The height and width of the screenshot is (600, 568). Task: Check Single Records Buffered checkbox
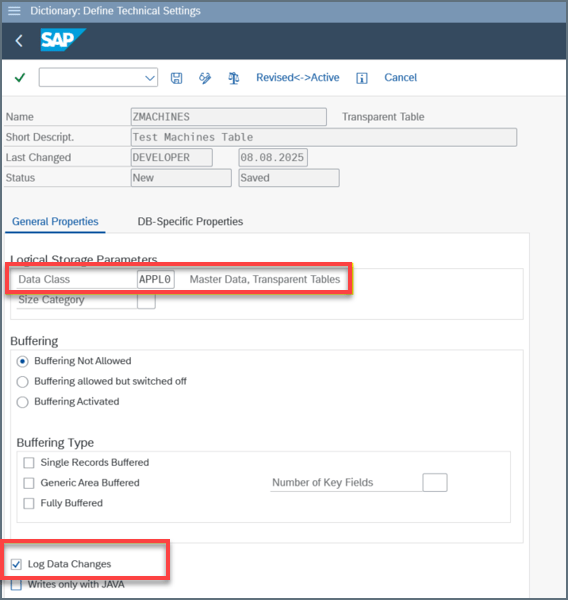point(29,463)
